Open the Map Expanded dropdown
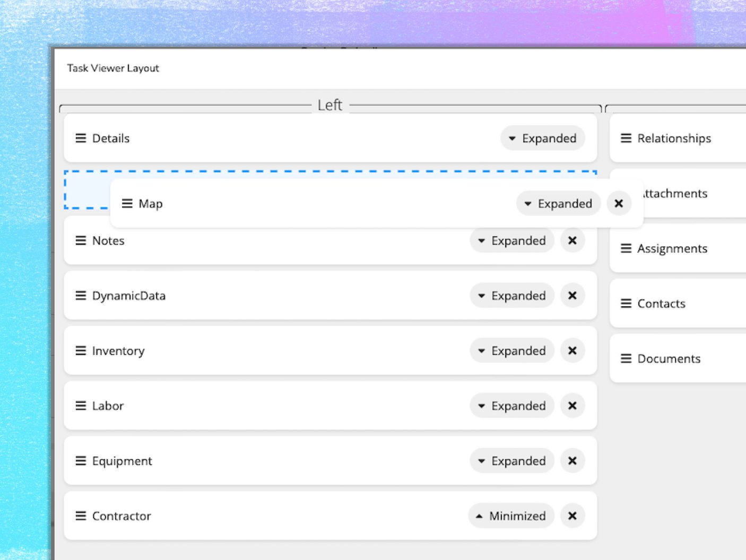The image size is (746, 560). click(558, 203)
